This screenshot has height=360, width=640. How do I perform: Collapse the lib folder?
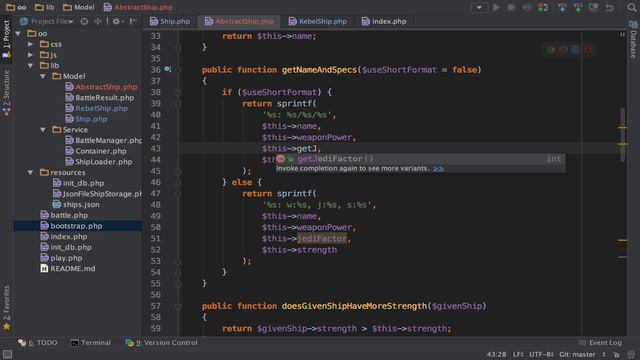click(31, 65)
